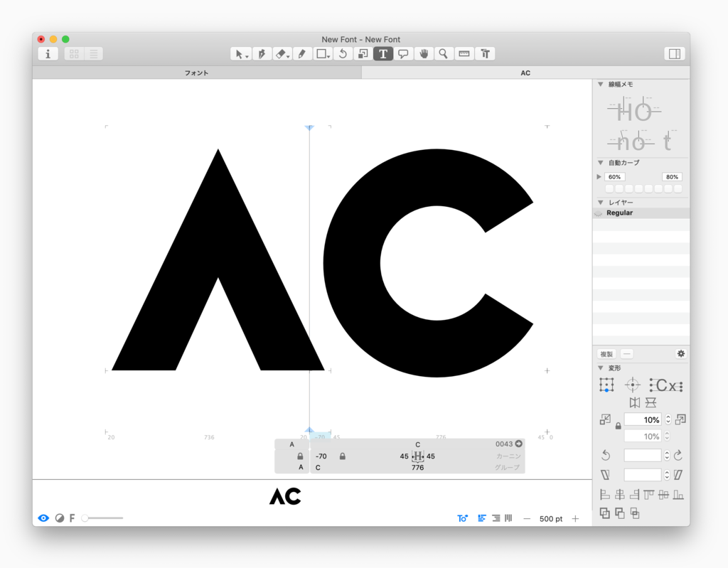728x568 pixels.
Task: Expand the triangle beside 60% field
Action: coord(599,177)
